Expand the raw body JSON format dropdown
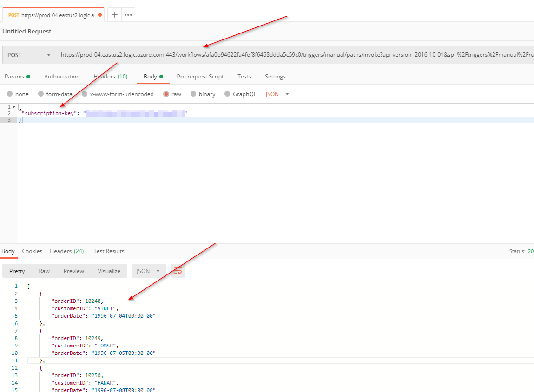This screenshot has width=534, height=392. pos(277,94)
